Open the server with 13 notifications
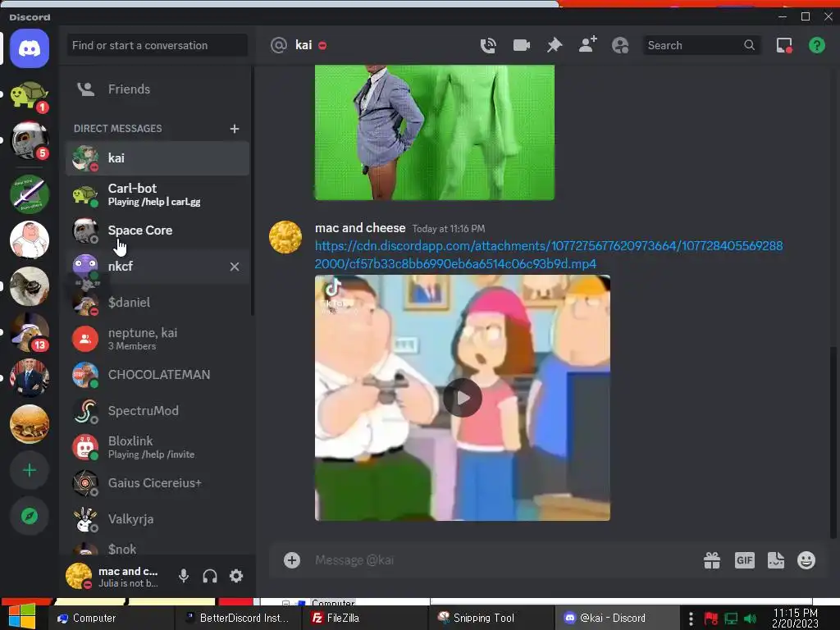840x630 pixels. coord(30,332)
